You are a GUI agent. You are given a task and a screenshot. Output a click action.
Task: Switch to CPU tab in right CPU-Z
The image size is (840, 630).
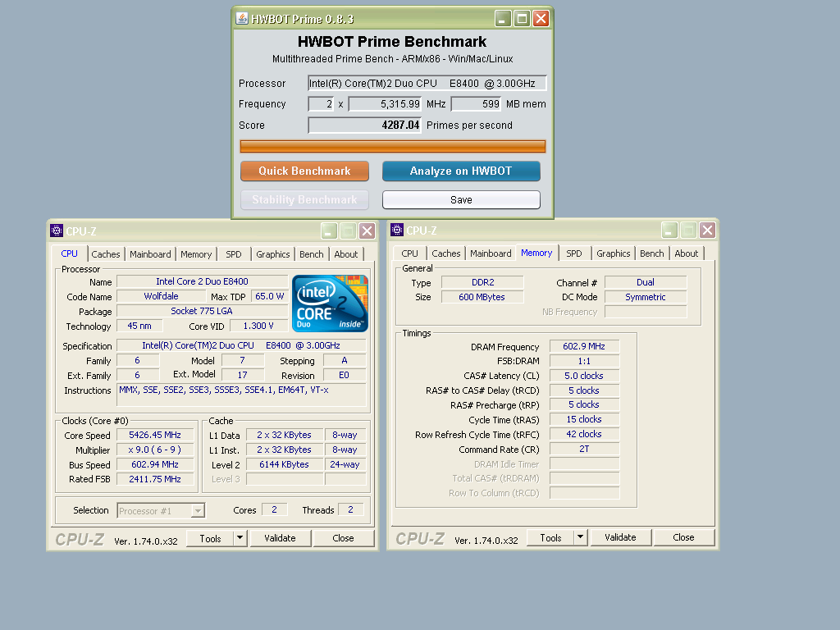410,253
